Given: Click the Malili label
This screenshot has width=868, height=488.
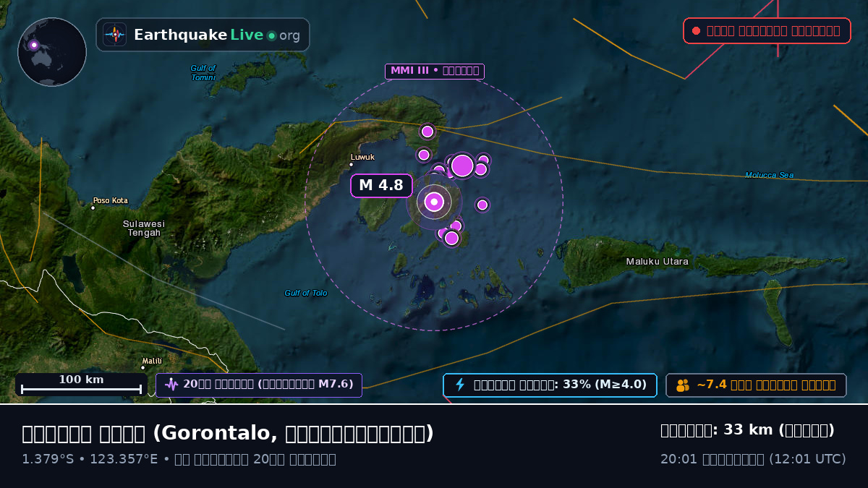Looking at the screenshot, I should [x=152, y=361].
